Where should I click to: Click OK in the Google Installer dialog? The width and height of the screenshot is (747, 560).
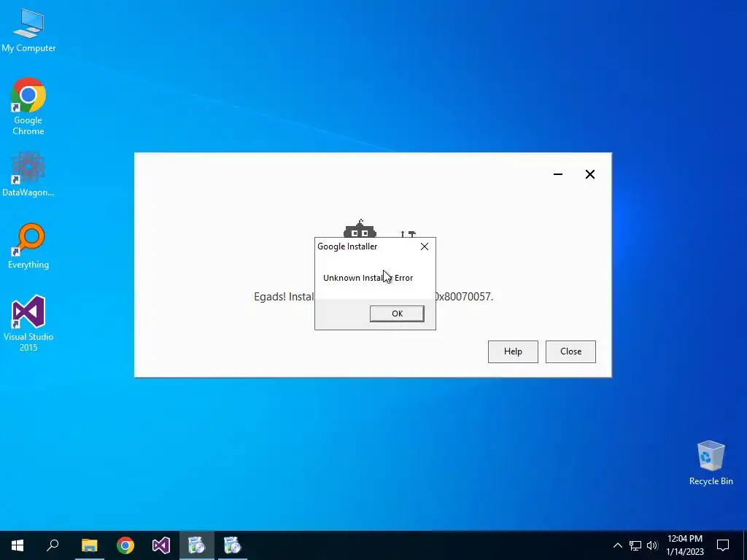397,314
